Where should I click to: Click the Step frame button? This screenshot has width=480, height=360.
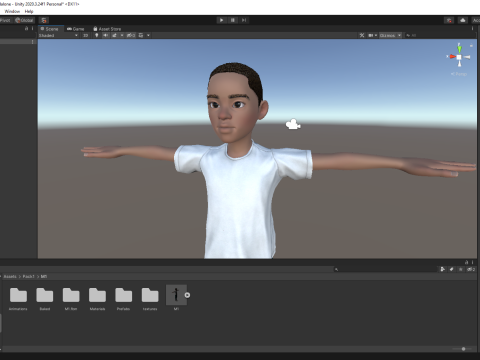click(x=244, y=20)
